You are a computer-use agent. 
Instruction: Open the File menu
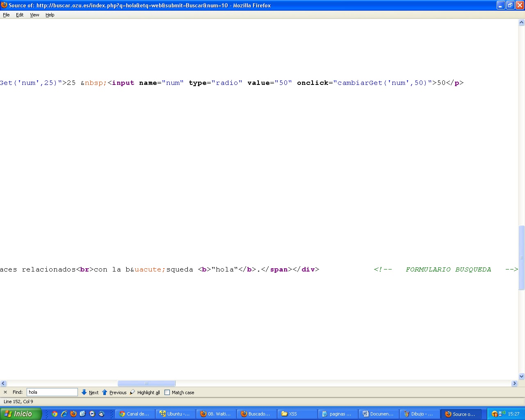coord(6,15)
